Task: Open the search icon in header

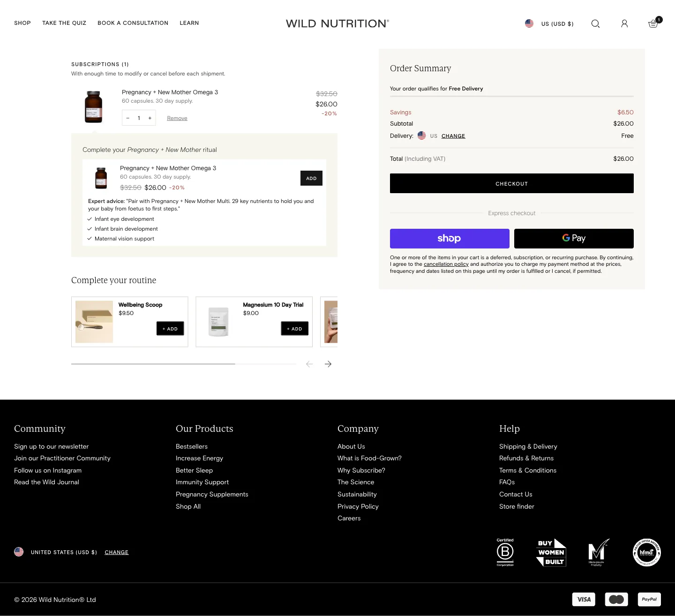Action: (x=595, y=23)
